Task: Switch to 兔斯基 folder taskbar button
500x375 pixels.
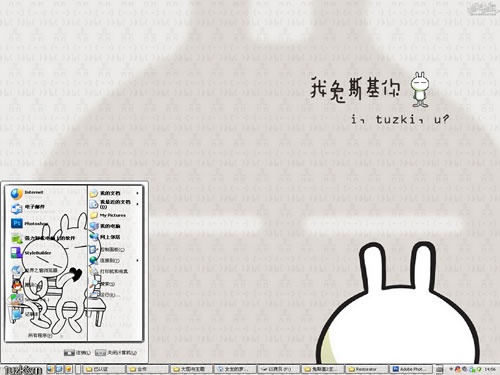Action: pyautogui.click(x=323, y=369)
